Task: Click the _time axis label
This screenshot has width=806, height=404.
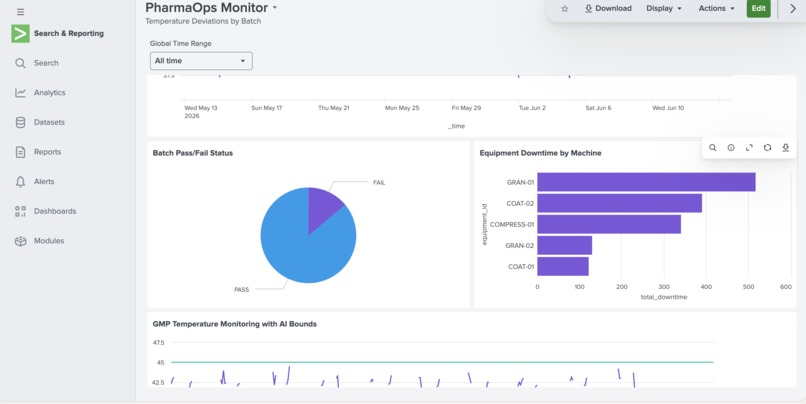Action: (x=456, y=126)
